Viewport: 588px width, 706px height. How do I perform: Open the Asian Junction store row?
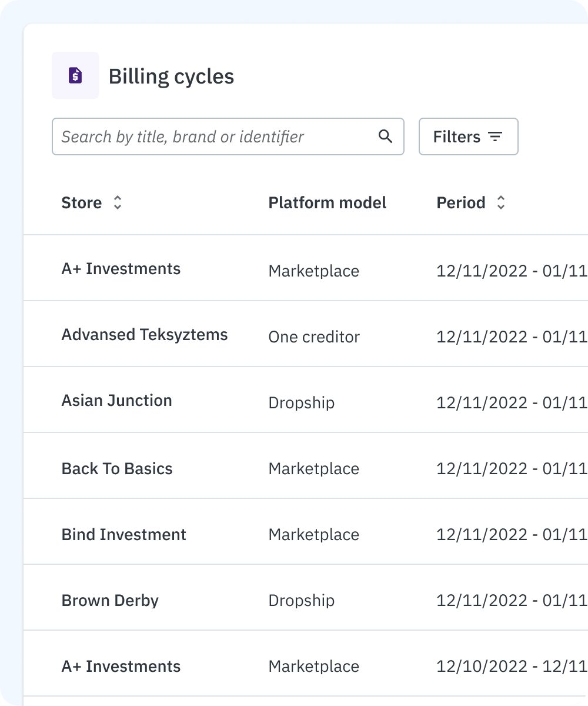[116, 400]
